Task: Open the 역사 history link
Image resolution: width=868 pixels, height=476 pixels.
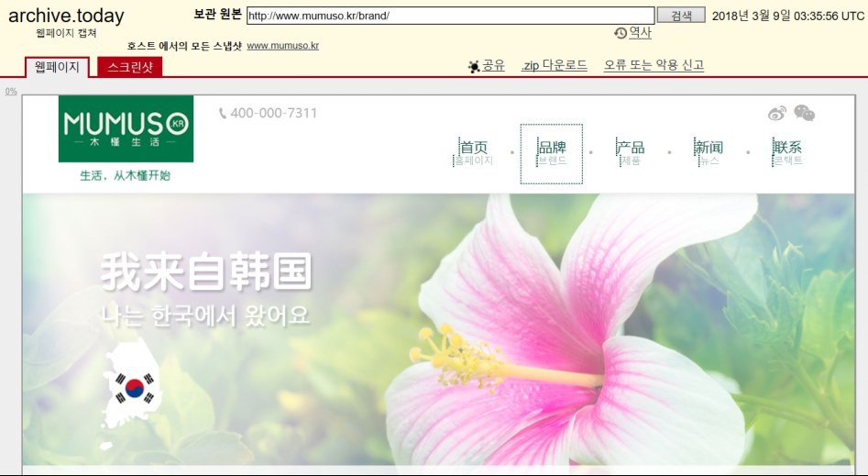Action: pyautogui.click(x=640, y=33)
